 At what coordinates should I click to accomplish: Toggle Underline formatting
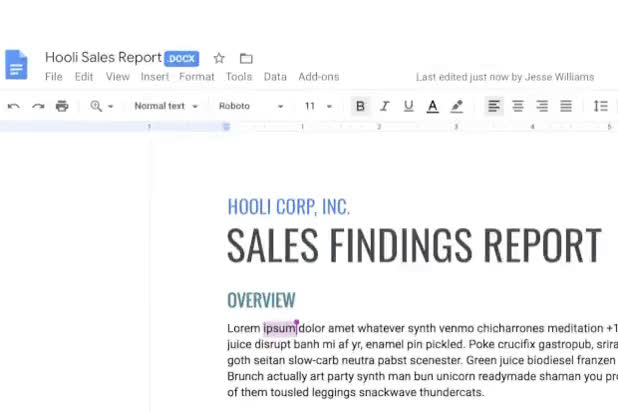point(409,106)
